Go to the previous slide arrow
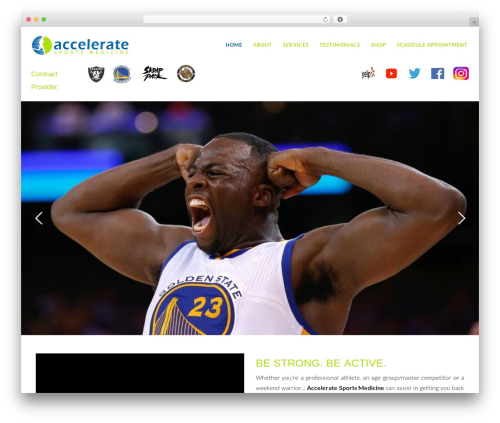 tap(39, 218)
